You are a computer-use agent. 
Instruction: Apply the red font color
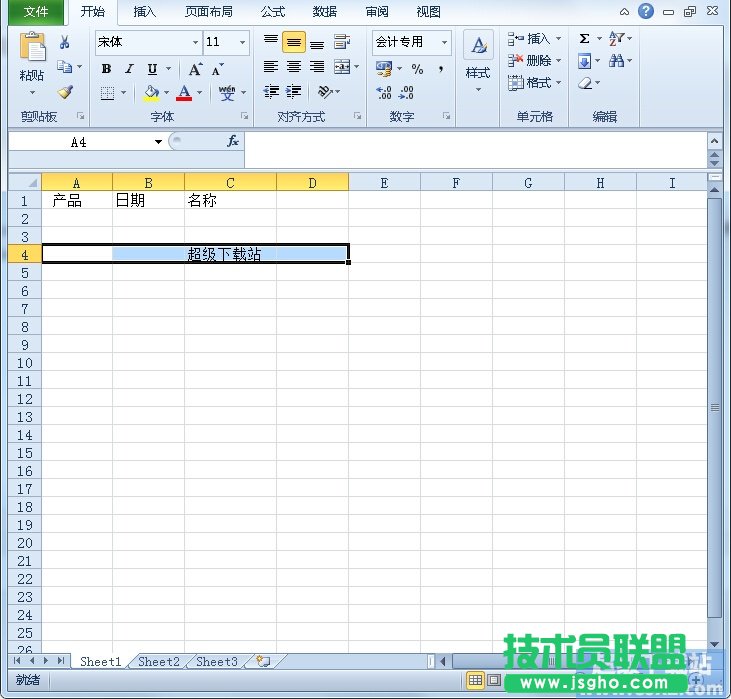(184, 93)
